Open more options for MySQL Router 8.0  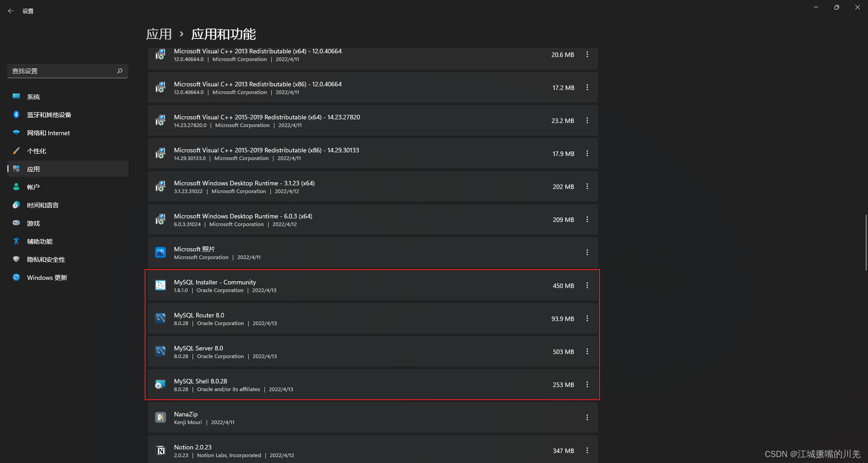point(587,319)
